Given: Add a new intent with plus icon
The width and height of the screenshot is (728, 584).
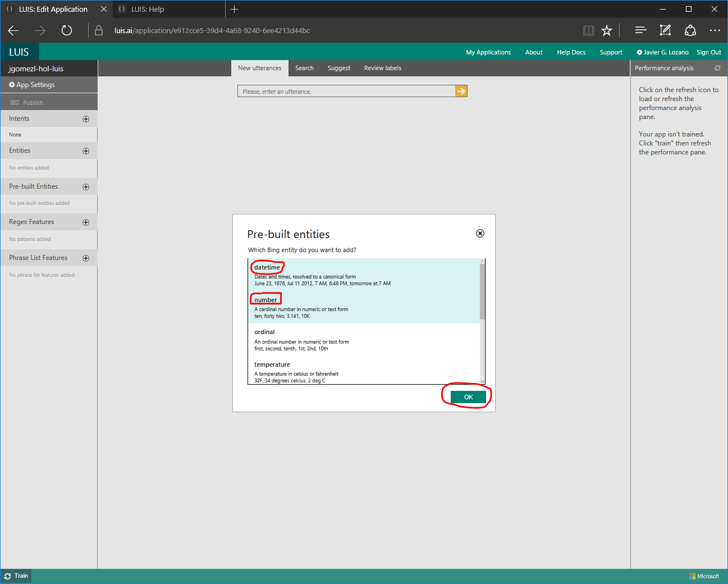Looking at the screenshot, I should [86, 119].
